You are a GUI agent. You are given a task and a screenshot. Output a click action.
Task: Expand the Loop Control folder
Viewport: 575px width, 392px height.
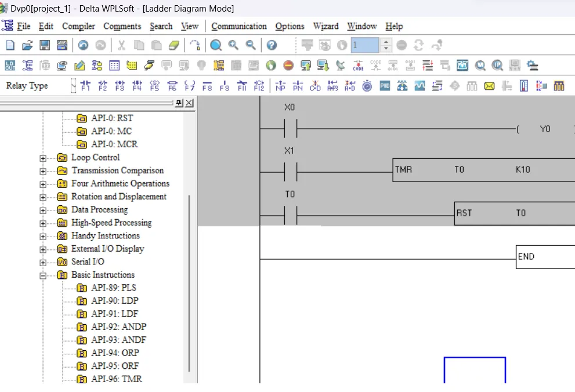(x=43, y=158)
